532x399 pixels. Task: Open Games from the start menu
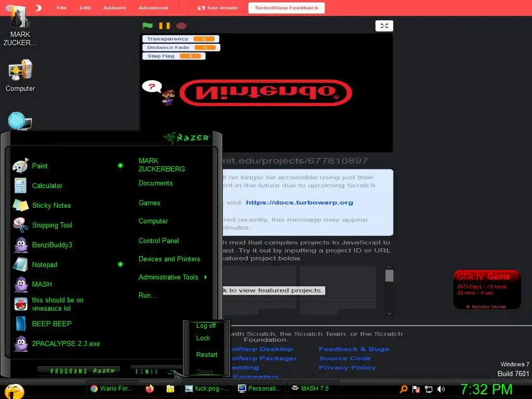pyautogui.click(x=149, y=203)
